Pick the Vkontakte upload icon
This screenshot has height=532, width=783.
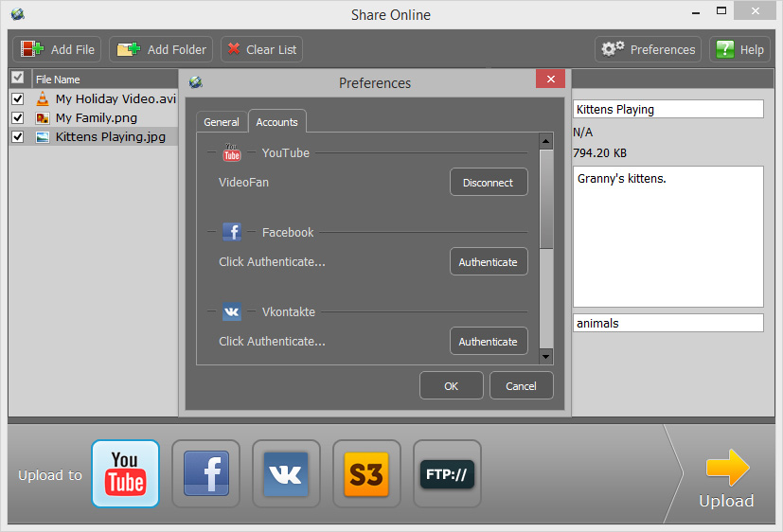(286, 473)
